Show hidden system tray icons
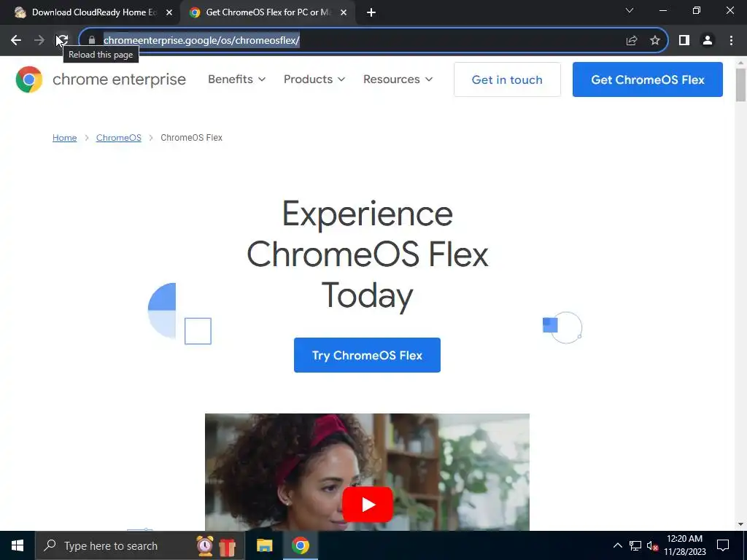Image resolution: width=747 pixels, height=560 pixels. click(617, 545)
